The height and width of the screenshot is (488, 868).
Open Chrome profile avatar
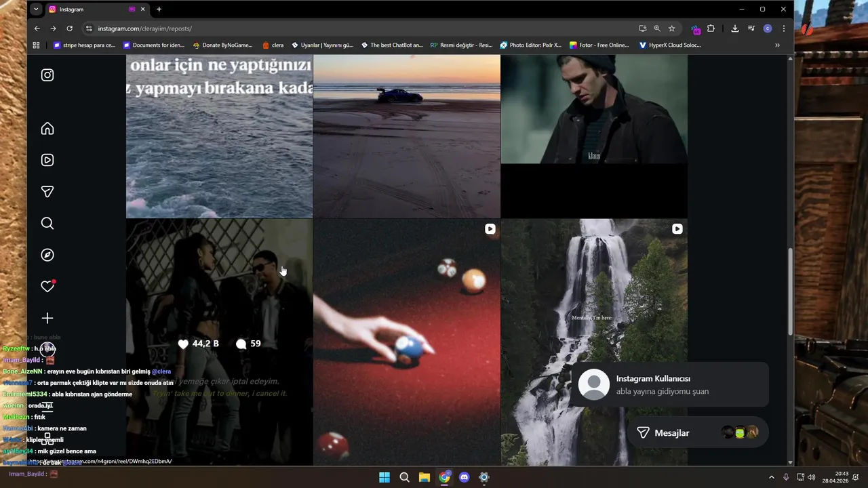[x=768, y=28]
